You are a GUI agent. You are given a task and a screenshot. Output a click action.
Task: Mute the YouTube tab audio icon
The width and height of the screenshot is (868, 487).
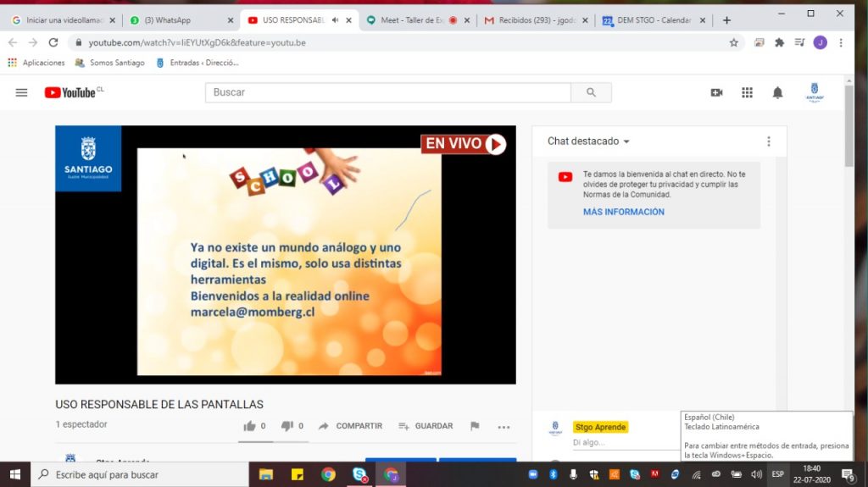pos(335,20)
